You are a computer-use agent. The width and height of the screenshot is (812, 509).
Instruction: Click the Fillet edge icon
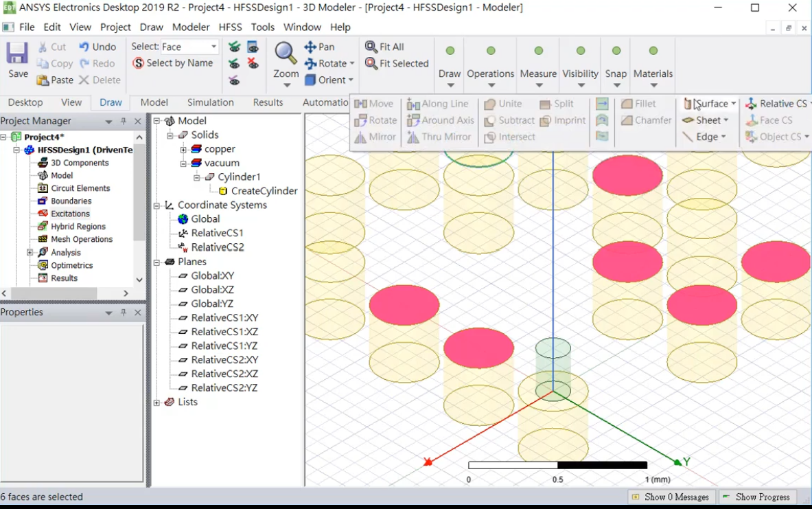[x=627, y=104]
